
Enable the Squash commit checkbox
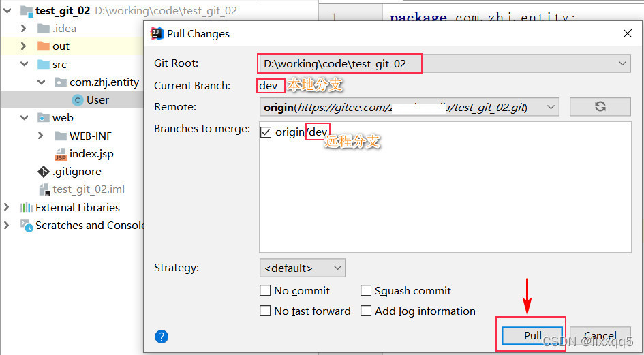pos(365,290)
